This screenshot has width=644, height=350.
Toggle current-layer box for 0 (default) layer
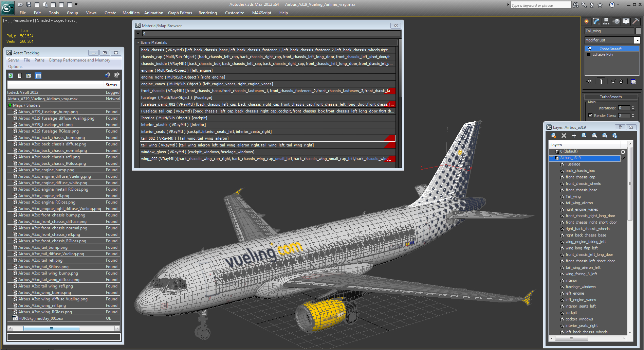click(x=623, y=152)
